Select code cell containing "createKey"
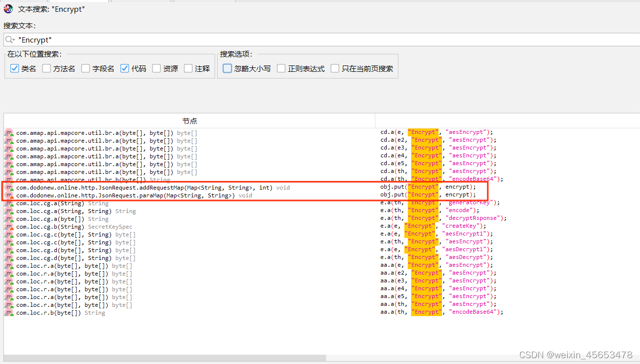Image resolution: width=640 pixels, height=364 pixels. click(x=433, y=226)
